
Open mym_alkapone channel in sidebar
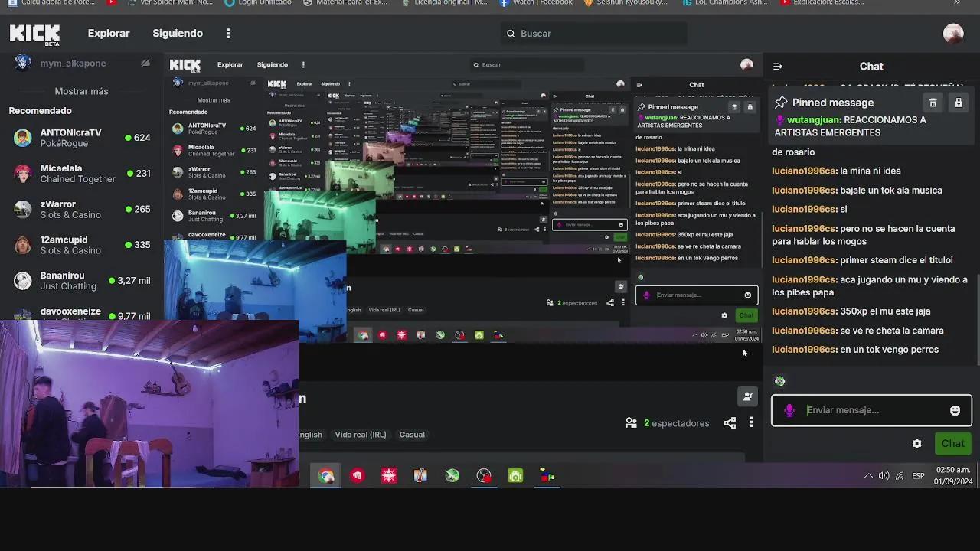73,64
